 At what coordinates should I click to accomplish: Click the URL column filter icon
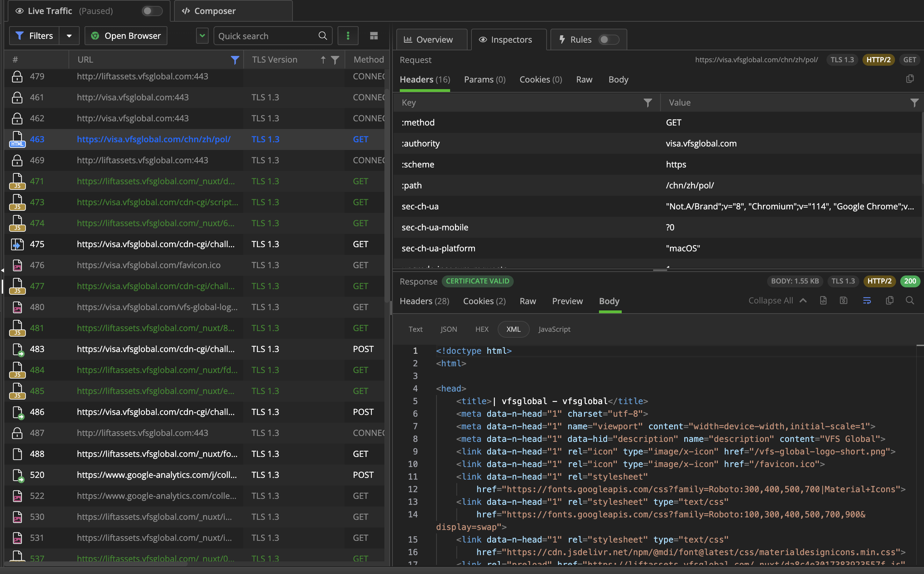235,59
